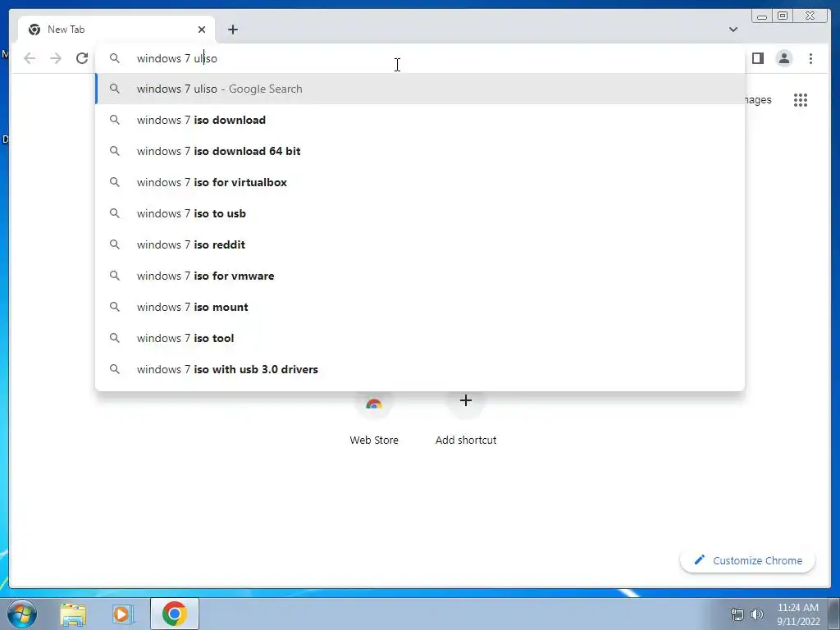Go back using the back arrow
This screenshot has height=630, width=840.
click(x=30, y=58)
